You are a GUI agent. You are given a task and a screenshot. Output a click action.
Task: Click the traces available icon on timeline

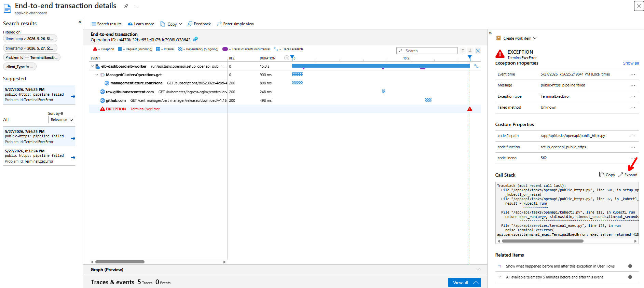477,66
